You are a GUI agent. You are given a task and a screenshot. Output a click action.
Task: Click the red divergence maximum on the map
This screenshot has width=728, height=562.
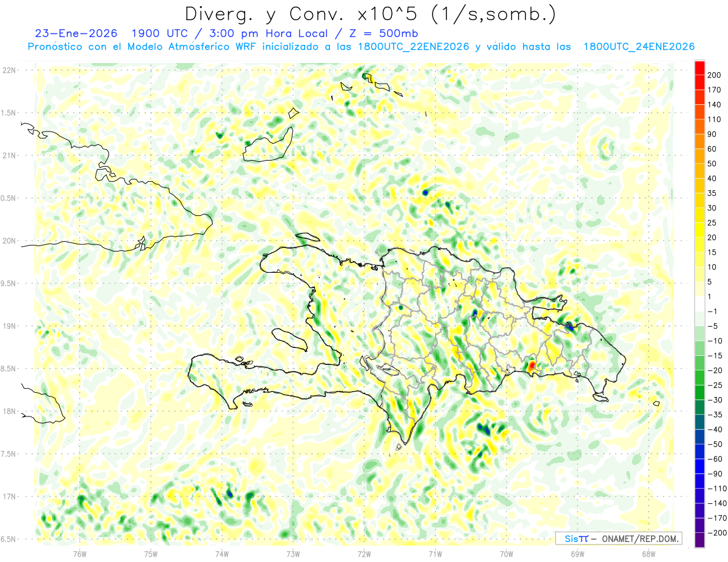click(532, 366)
